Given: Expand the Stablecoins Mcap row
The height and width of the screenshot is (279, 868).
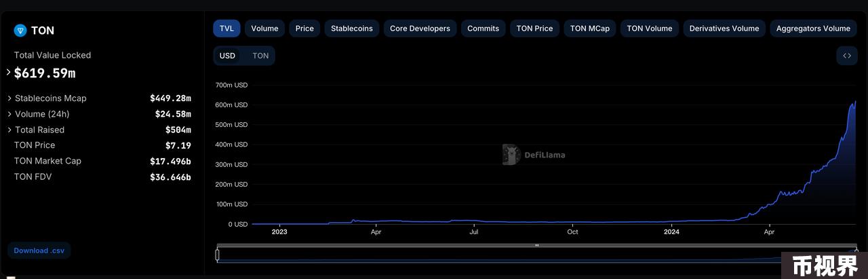Looking at the screenshot, I should pyautogui.click(x=9, y=98).
